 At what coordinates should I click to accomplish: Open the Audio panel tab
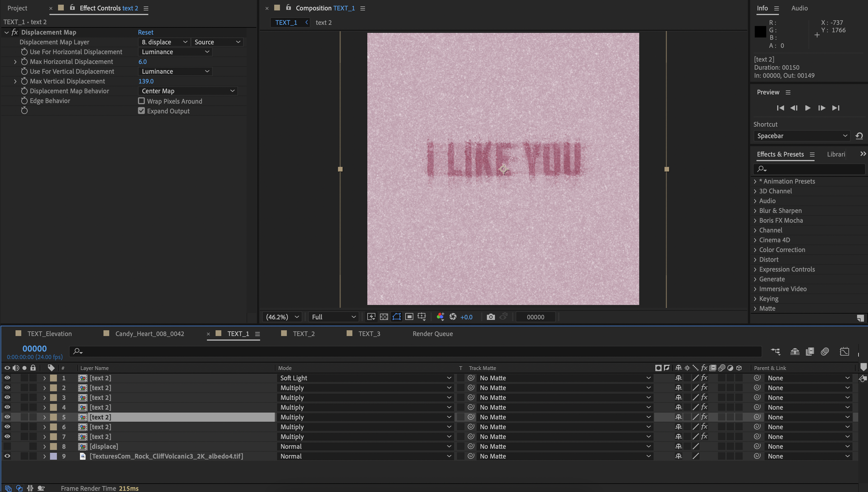click(799, 8)
